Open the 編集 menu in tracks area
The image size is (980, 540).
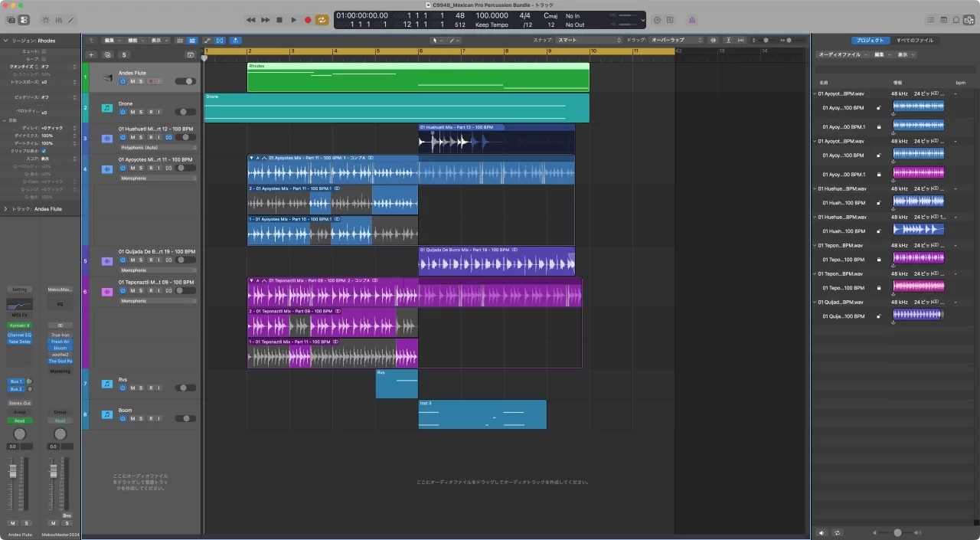pos(111,40)
